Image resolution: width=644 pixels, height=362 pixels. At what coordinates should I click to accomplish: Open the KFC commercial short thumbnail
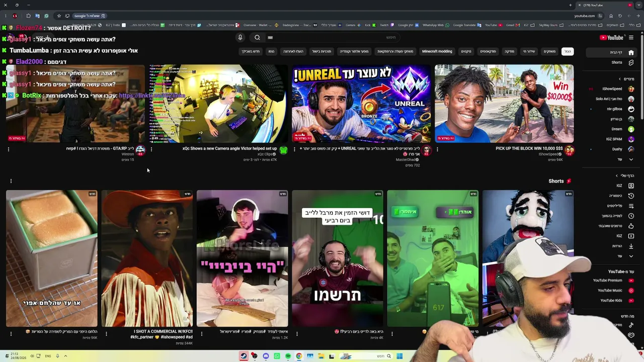(x=147, y=258)
